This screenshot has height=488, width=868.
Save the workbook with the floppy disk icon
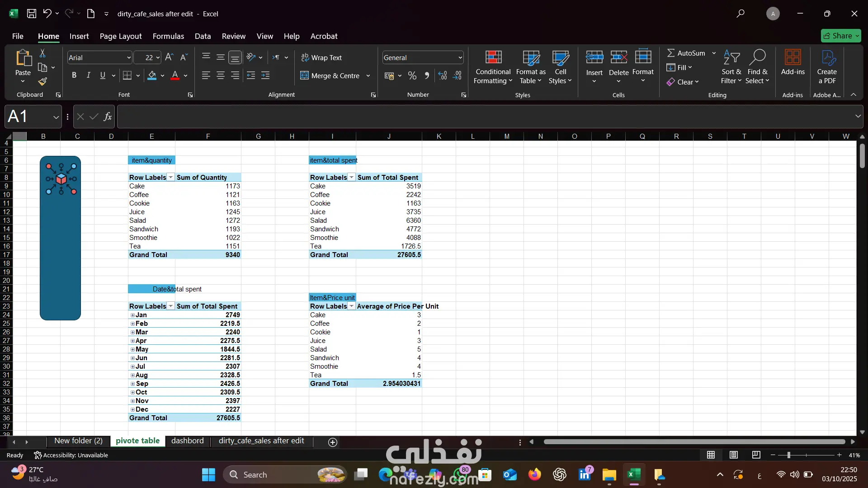point(32,14)
